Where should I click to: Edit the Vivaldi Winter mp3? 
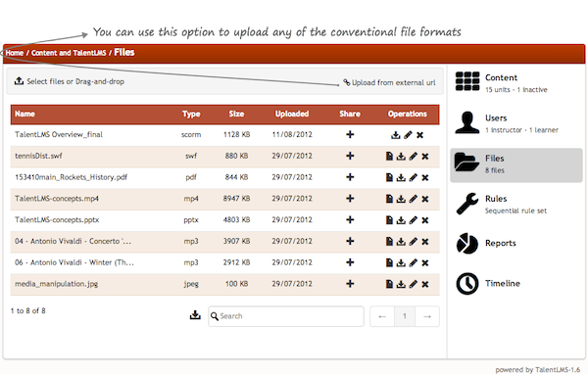[x=414, y=262]
